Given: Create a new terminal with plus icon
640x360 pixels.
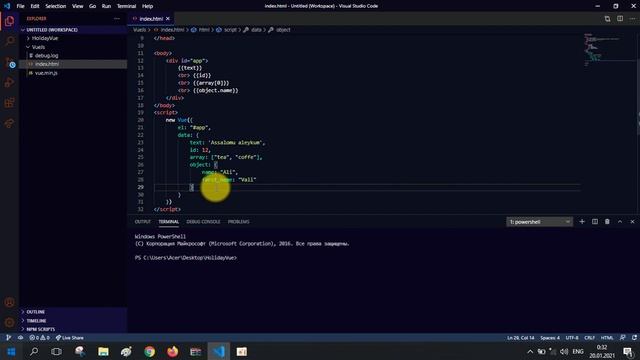Looking at the screenshot, I should tap(582, 222).
